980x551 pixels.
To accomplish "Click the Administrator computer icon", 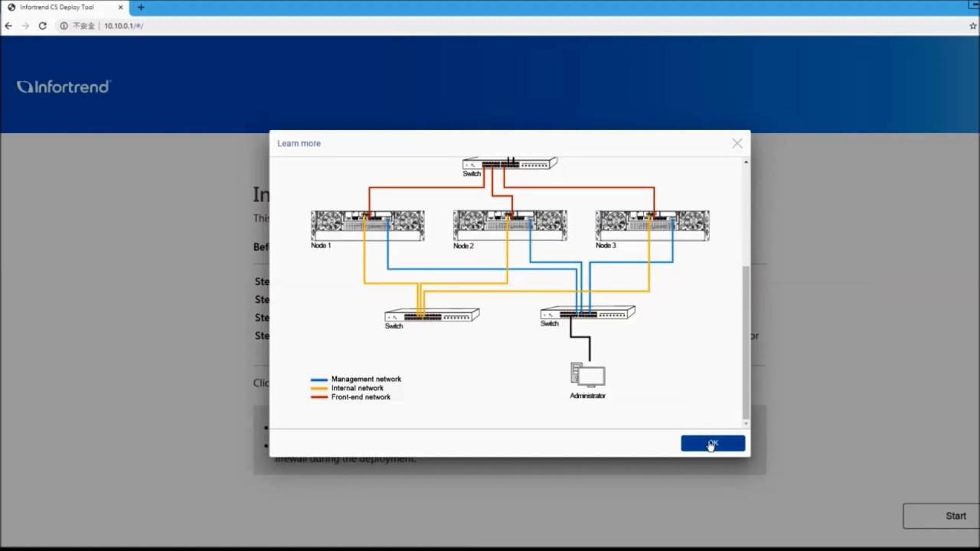I will (588, 375).
